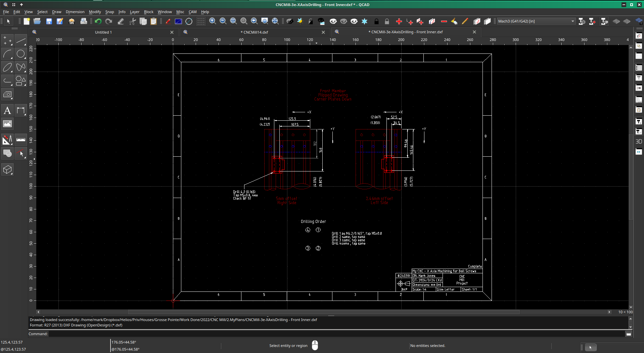Select the Circle drawing tool

pyautogui.click(x=21, y=54)
